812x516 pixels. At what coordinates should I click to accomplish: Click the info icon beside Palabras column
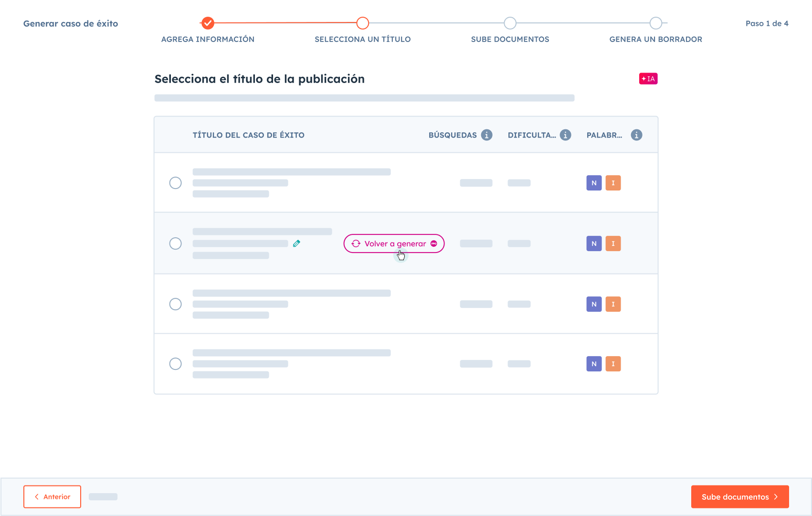click(636, 135)
